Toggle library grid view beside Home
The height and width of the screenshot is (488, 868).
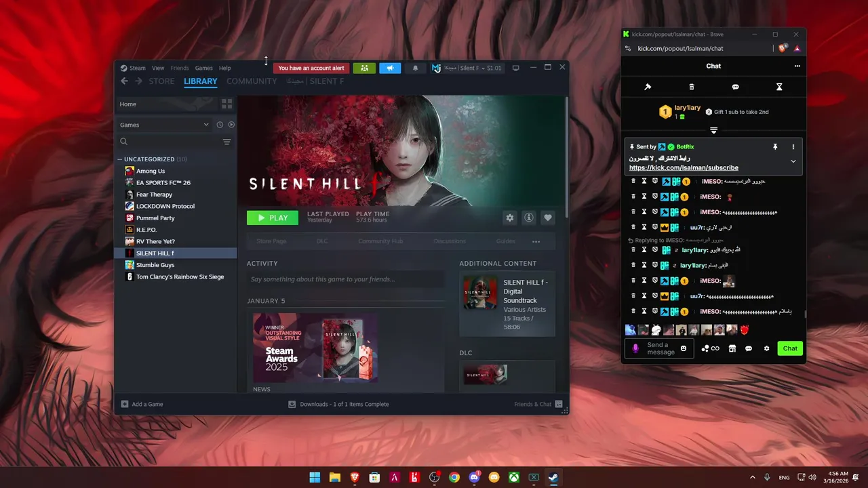227,104
